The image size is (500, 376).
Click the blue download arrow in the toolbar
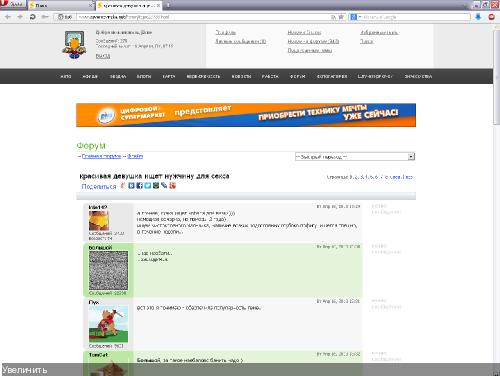[478, 17]
